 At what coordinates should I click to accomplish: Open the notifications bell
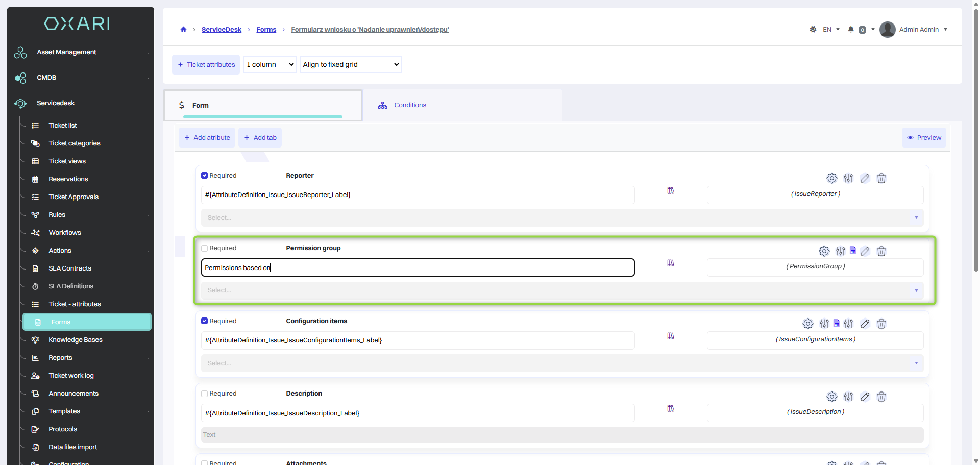click(x=851, y=30)
